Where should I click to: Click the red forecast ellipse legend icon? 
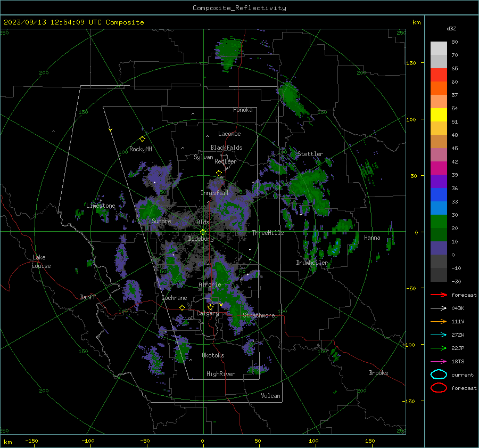439,388
